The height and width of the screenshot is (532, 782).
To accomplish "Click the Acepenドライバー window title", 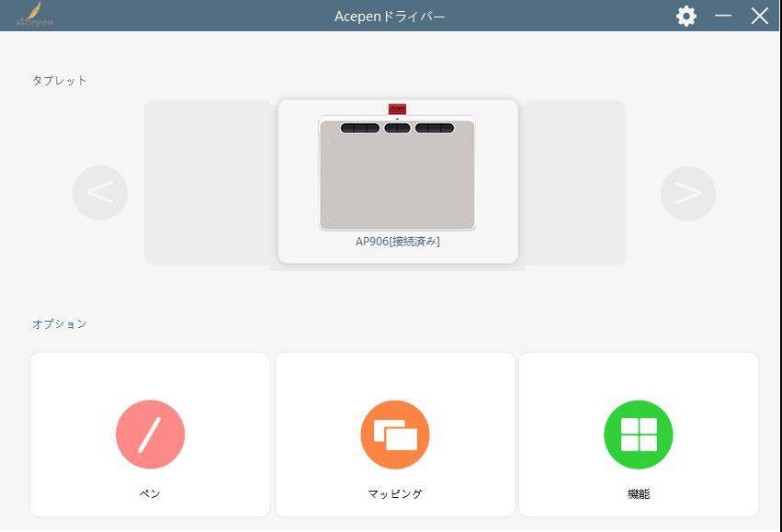I will [x=390, y=17].
